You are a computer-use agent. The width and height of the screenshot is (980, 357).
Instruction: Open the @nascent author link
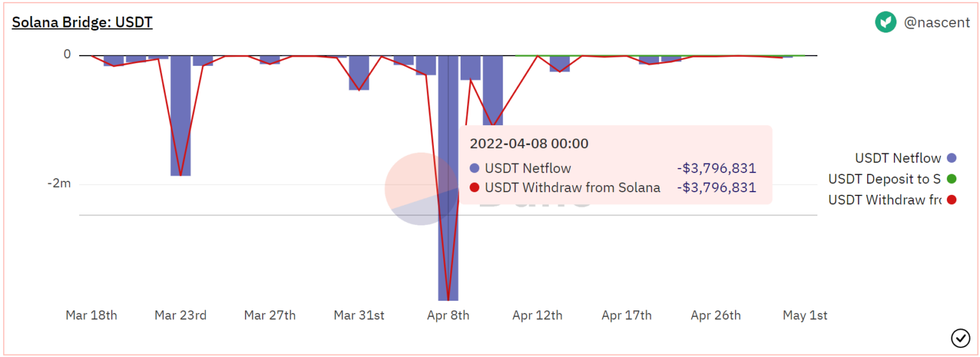[x=937, y=23]
